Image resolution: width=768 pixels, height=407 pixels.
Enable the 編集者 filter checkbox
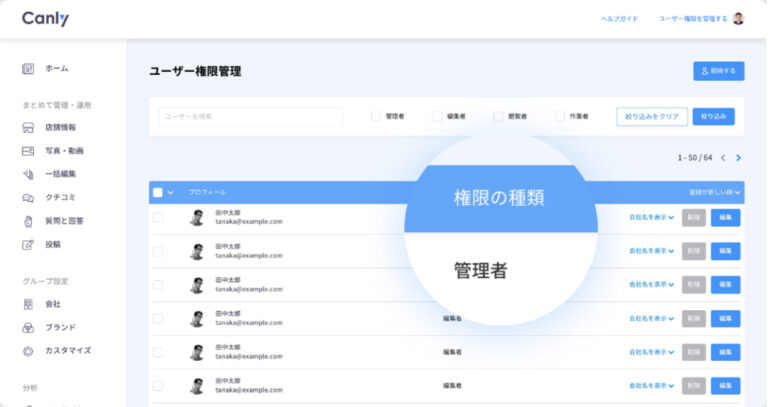coord(437,116)
